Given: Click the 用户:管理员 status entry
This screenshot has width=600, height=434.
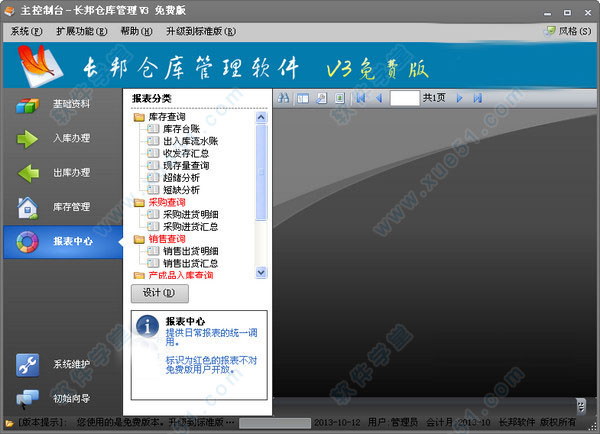Looking at the screenshot, I should 393,423.
